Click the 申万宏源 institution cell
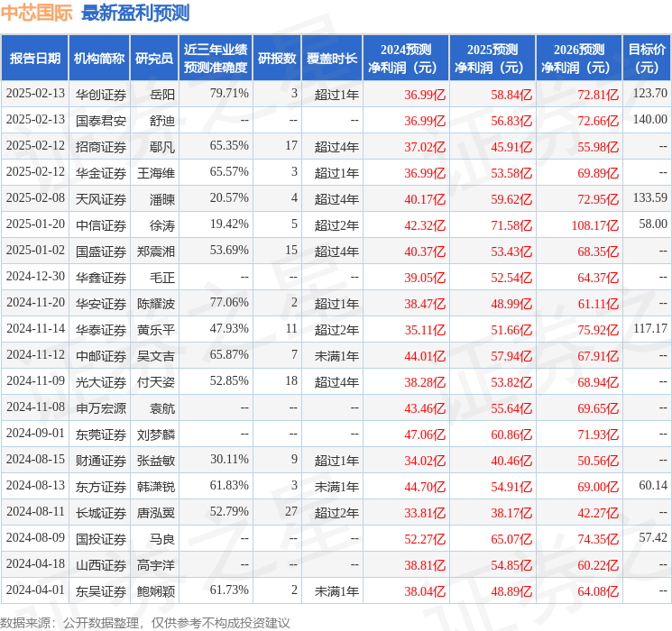The height and width of the screenshot is (631, 672). (101, 408)
